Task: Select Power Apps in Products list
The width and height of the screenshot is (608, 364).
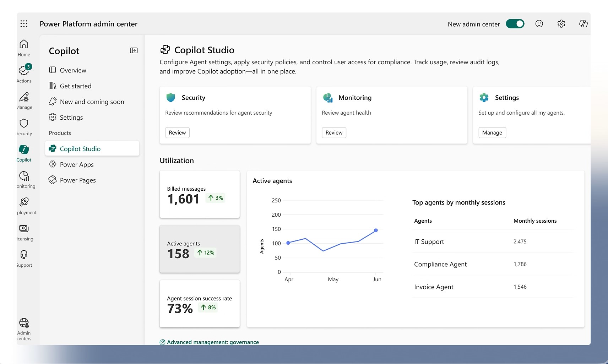Action: pos(77,164)
